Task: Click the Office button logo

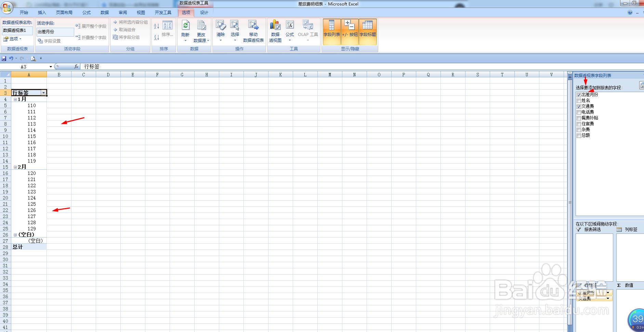Action: click(x=7, y=7)
